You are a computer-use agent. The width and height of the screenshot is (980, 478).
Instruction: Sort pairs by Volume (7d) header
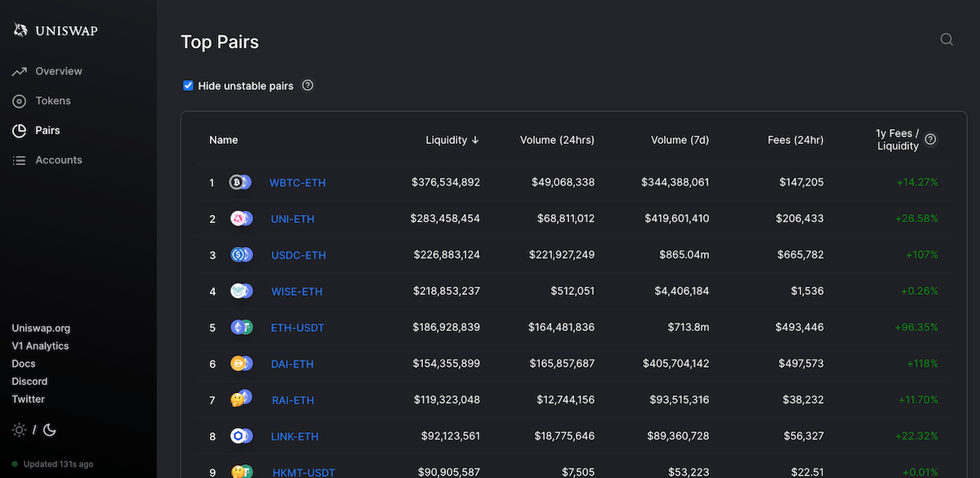pos(679,140)
